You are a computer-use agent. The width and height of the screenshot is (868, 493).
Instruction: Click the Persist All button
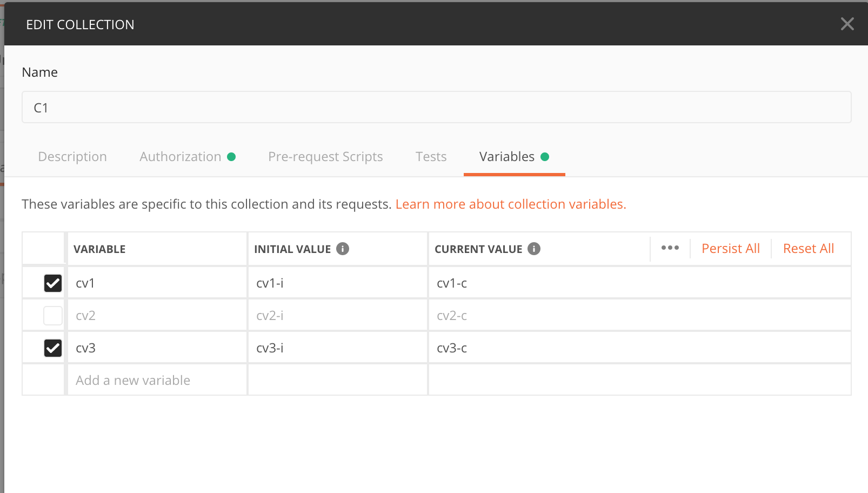point(731,248)
